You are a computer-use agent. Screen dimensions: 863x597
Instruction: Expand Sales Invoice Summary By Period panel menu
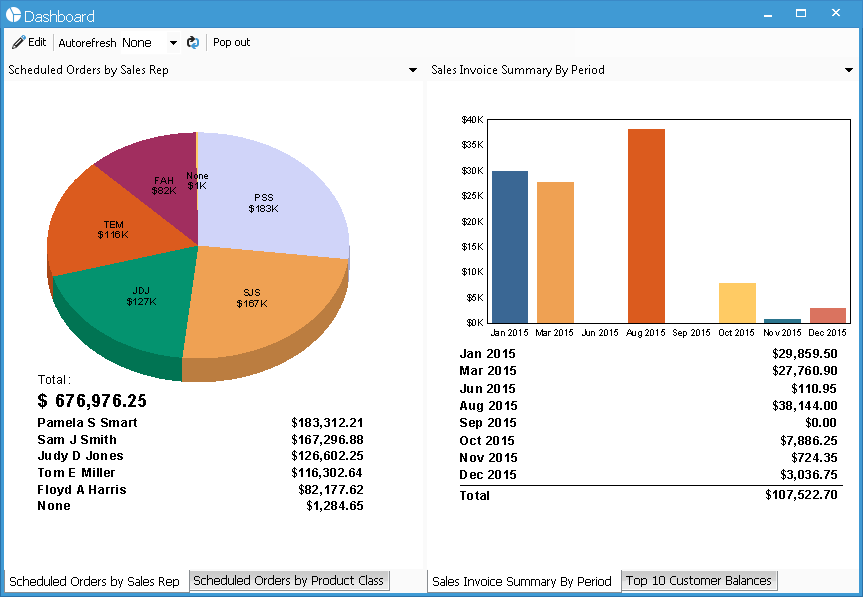pyautogui.click(x=849, y=70)
